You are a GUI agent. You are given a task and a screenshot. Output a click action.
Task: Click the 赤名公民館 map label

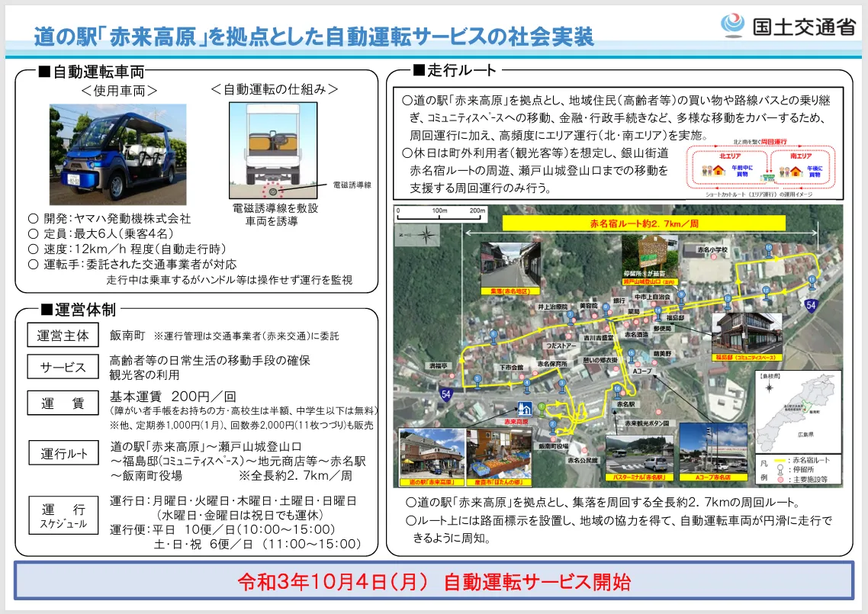pyautogui.click(x=581, y=460)
